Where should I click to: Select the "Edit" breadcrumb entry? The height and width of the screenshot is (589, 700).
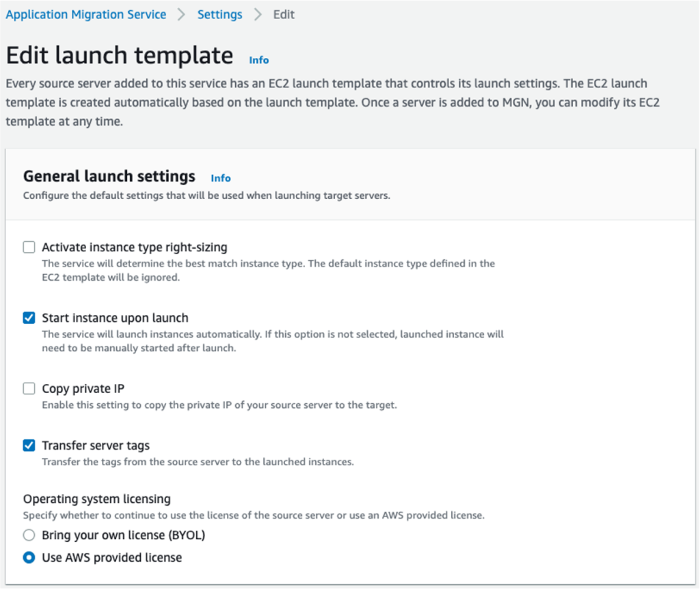[284, 14]
